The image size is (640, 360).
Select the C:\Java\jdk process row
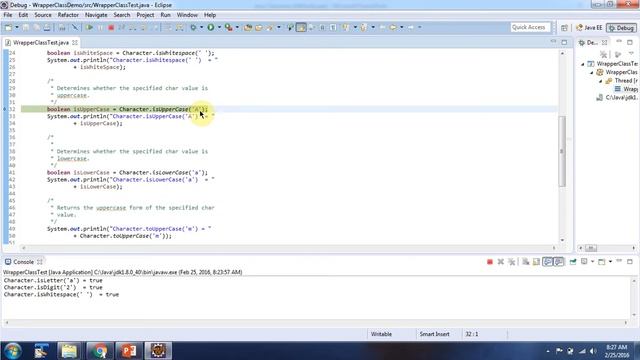tap(617, 98)
